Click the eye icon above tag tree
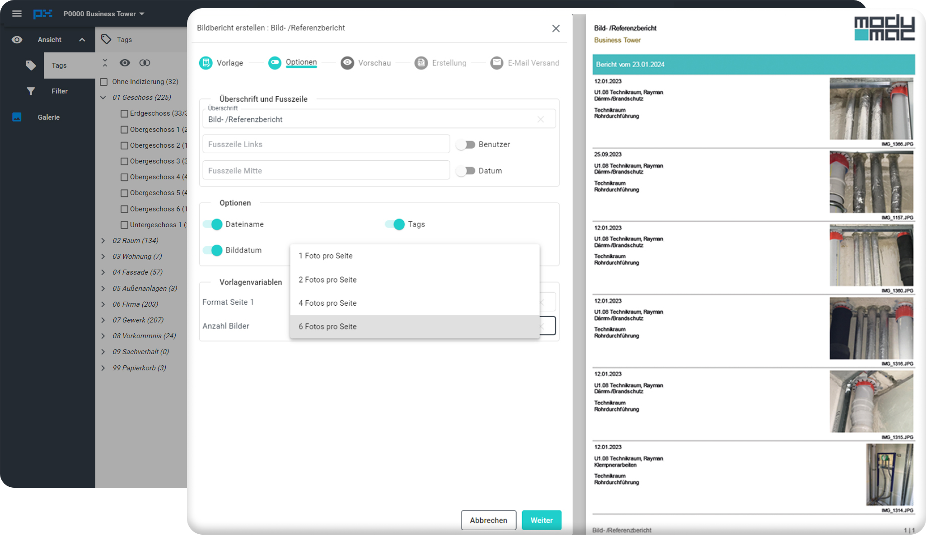This screenshot has width=926, height=560. point(125,63)
